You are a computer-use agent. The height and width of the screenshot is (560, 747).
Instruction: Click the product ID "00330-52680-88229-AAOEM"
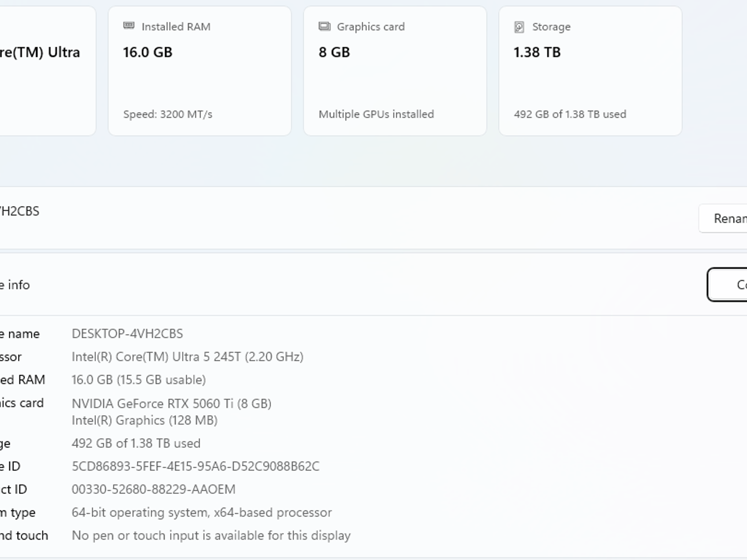tap(154, 489)
